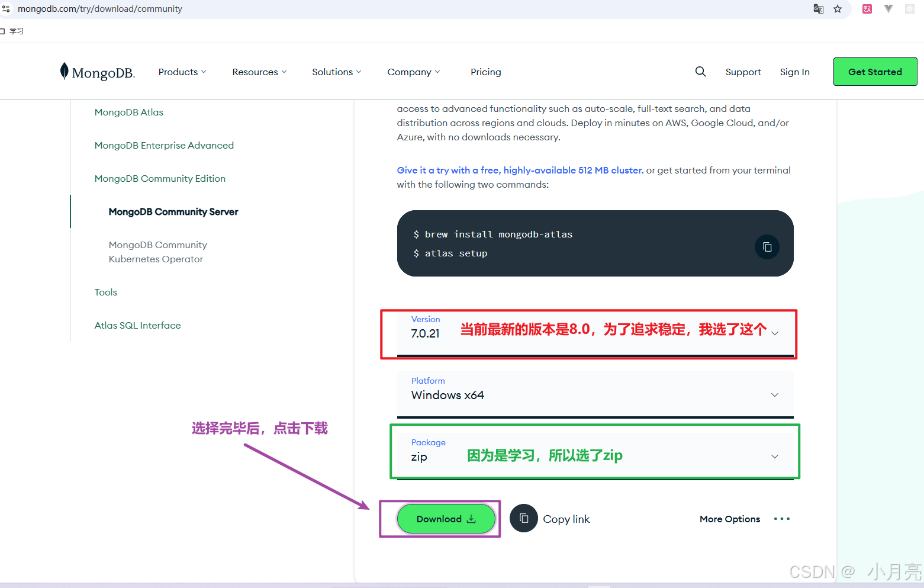
Task: Expand the Solutions menu
Action: pos(337,72)
